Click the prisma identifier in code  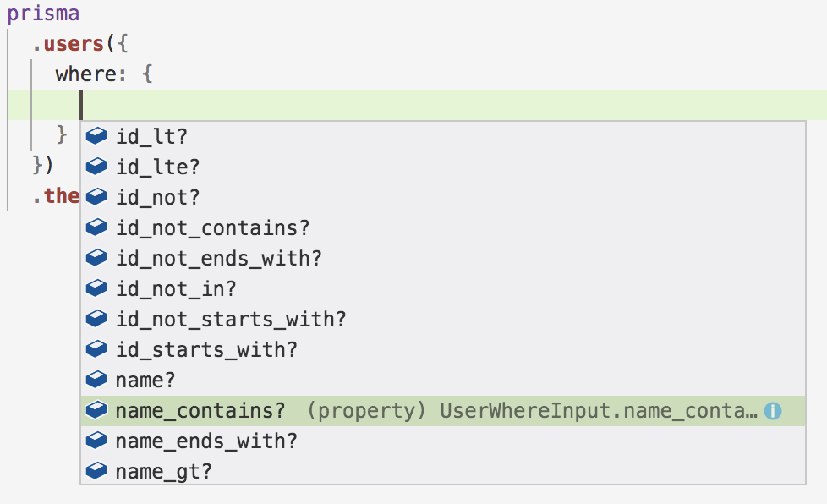[x=44, y=14]
